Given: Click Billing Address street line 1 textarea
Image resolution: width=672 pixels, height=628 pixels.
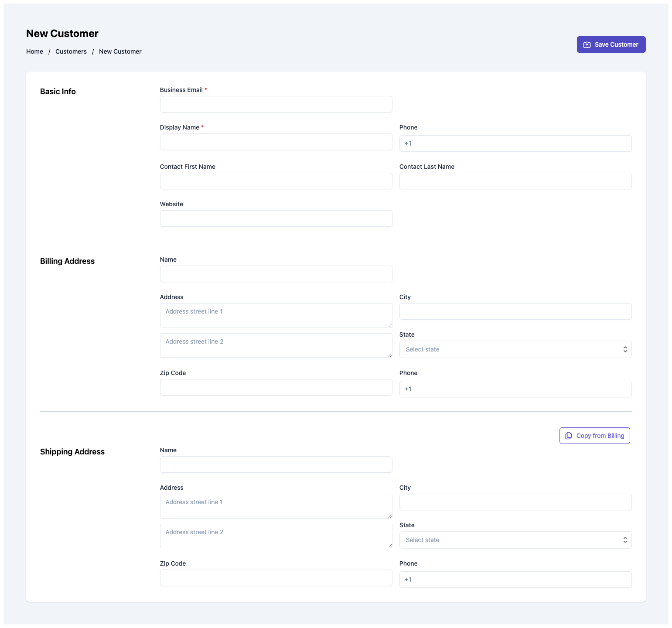Looking at the screenshot, I should [276, 315].
